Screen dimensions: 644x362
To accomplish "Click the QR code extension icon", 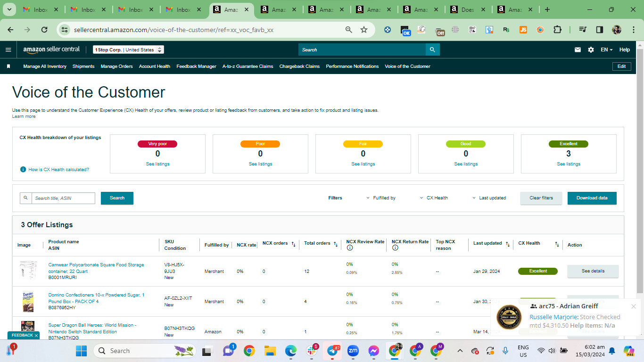I will (x=472, y=30).
